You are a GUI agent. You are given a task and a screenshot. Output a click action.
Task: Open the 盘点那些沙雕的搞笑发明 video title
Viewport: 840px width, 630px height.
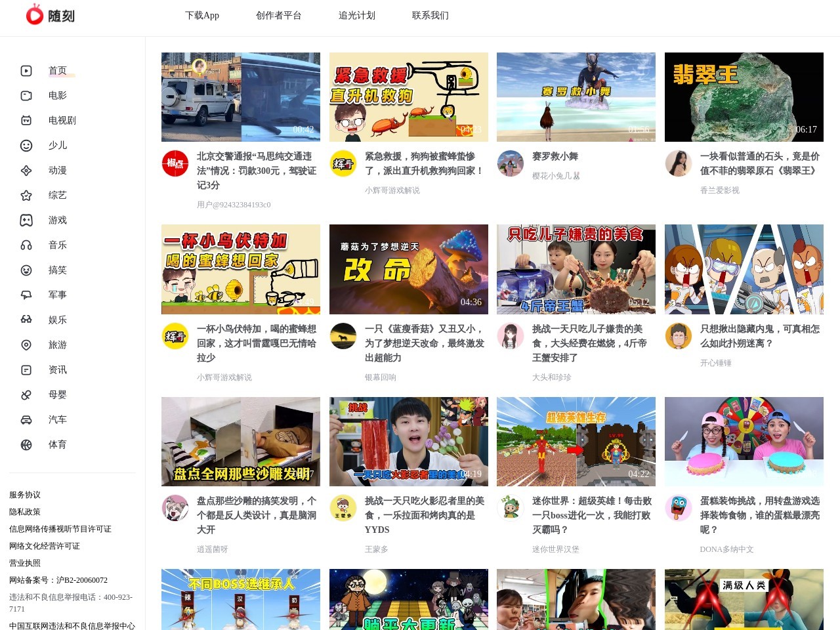point(257,515)
